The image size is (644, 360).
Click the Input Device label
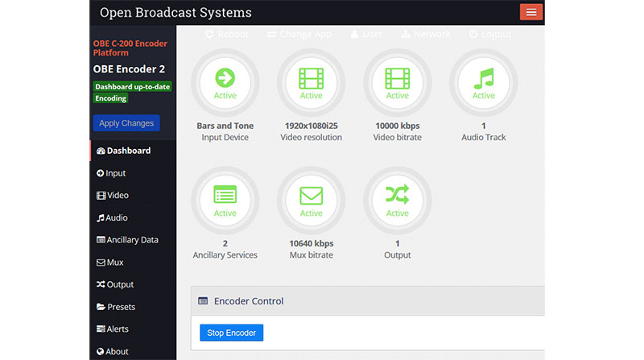point(225,137)
